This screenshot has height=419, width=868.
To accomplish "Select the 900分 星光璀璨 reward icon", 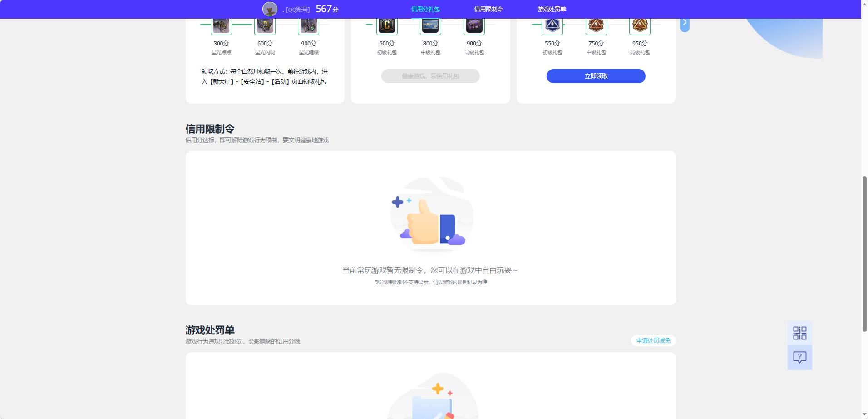I will tap(308, 25).
